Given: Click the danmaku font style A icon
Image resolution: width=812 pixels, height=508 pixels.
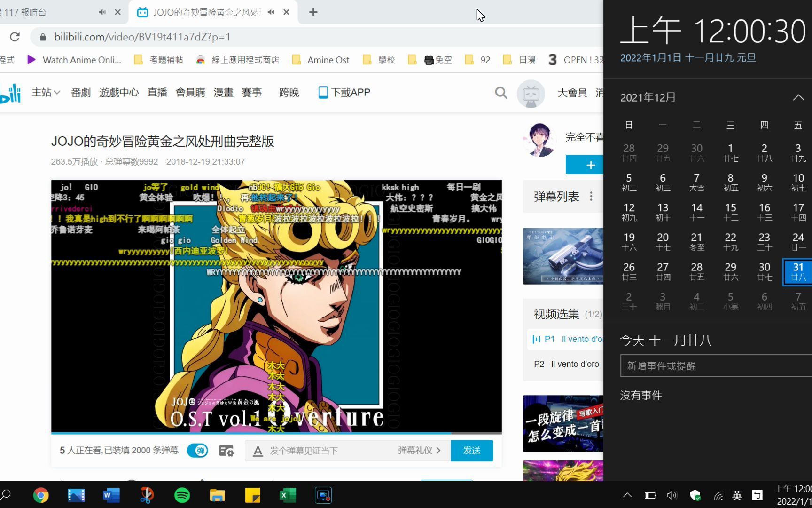Looking at the screenshot, I should tap(258, 451).
